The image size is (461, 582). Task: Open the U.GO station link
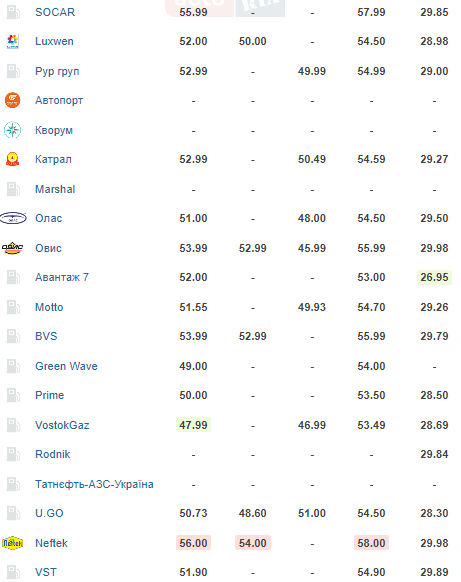(49, 513)
